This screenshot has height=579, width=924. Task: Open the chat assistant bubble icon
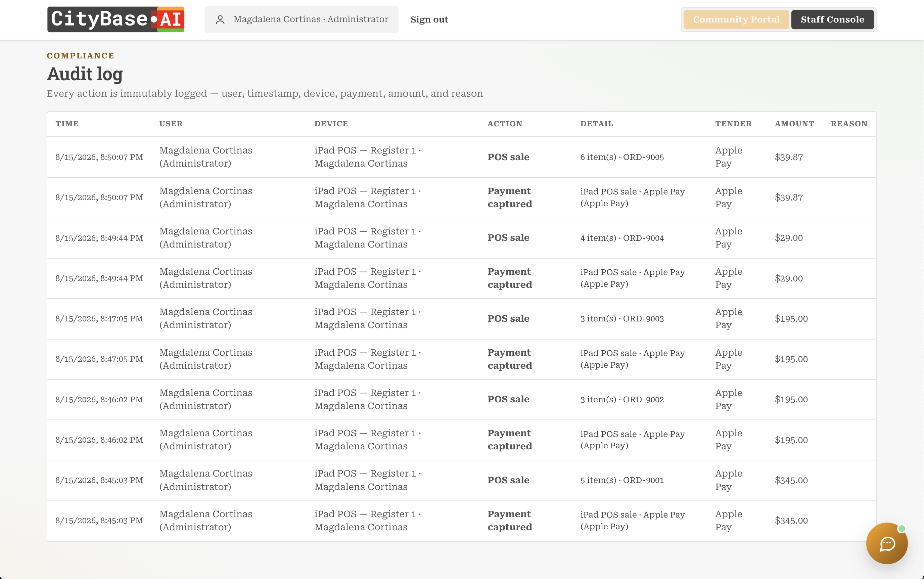click(886, 543)
